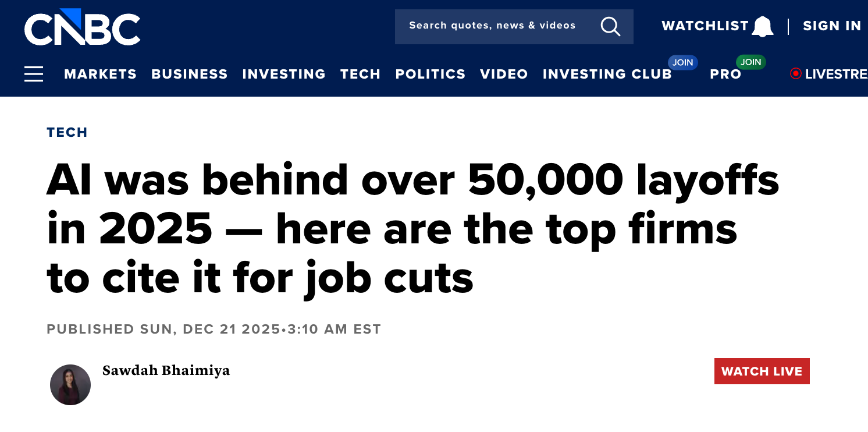This screenshot has width=868, height=432.
Task: Click the Sign In link
Action: point(832,26)
